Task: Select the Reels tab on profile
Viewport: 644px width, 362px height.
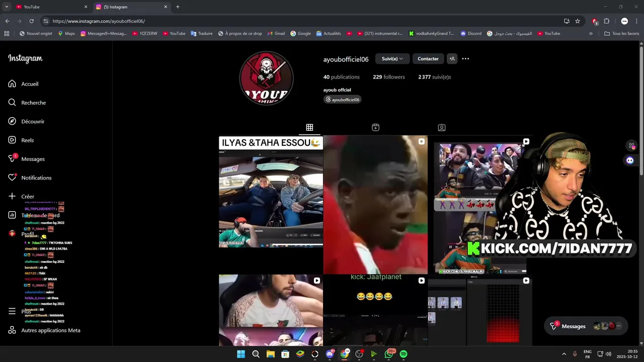Action: pyautogui.click(x=375, y=128)
